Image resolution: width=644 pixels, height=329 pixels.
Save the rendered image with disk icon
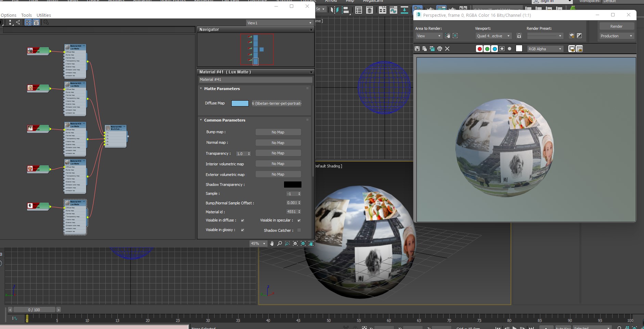click(417, 49)
